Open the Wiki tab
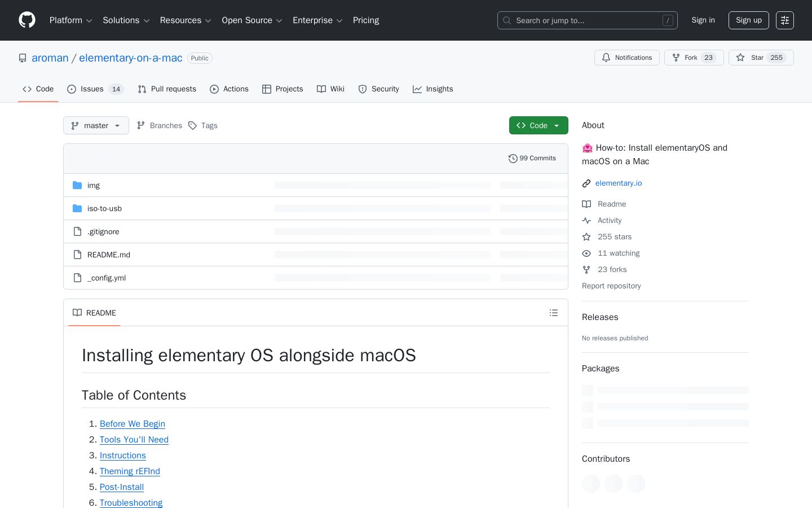Screen dimensions: 812x508 pos(330,89)
